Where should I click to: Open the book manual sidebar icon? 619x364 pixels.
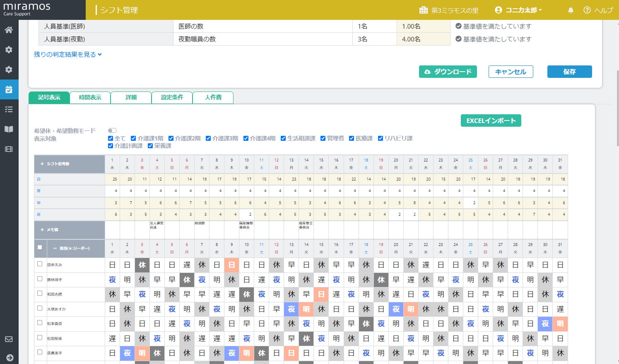click(9, 129)
